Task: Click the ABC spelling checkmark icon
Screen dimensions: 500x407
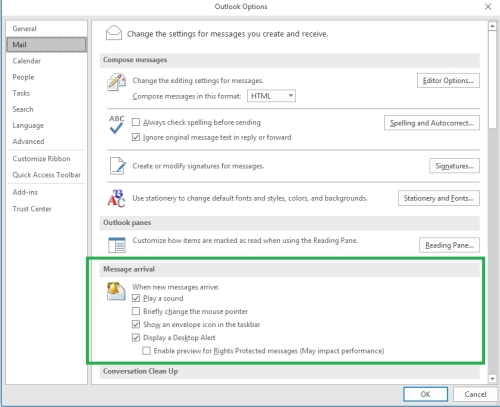Action: (x=116, y=125)
